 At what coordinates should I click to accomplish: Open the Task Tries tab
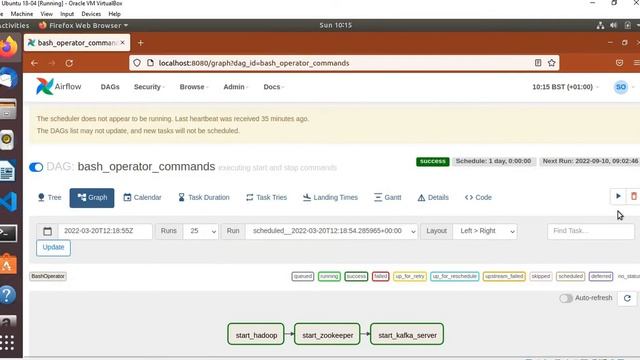click(267, 198)
